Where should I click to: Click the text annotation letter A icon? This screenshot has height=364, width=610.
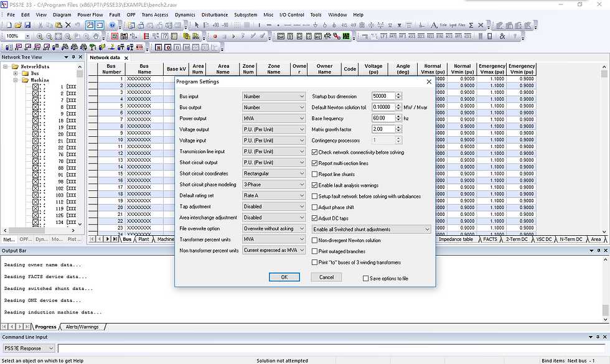pyautogui.click(x=434, y=26)
